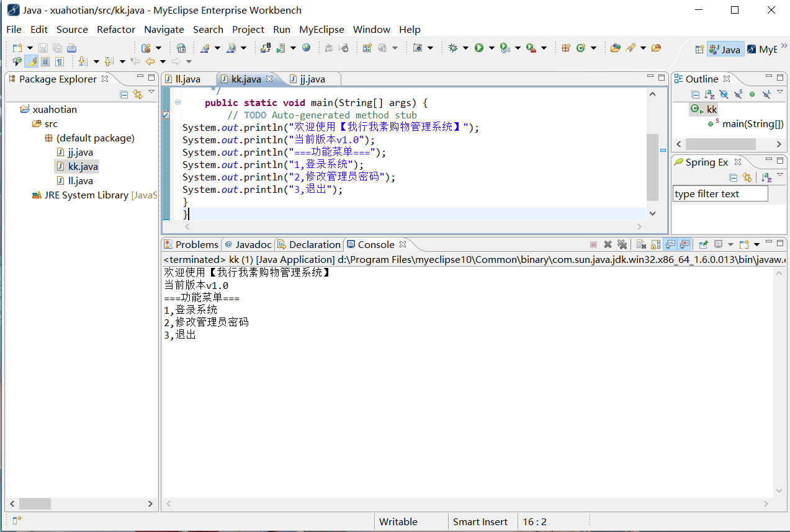Click the Open Perspective icon

click(699, 50)
